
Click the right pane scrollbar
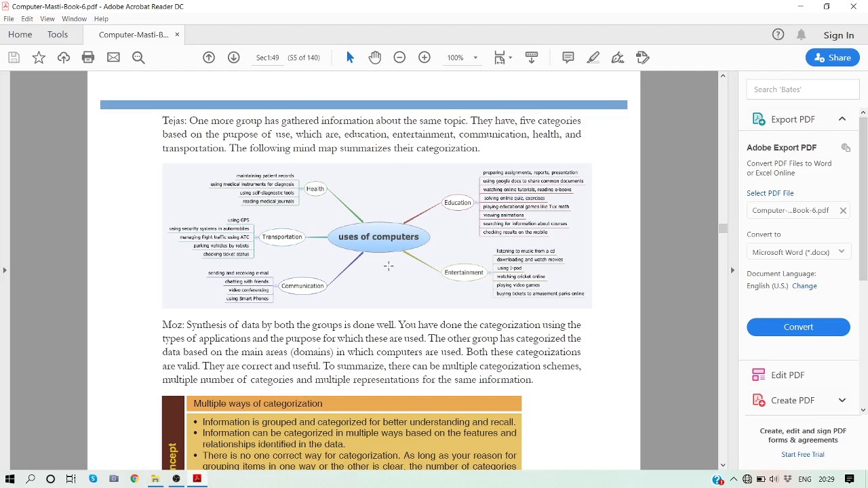[863, 200]
